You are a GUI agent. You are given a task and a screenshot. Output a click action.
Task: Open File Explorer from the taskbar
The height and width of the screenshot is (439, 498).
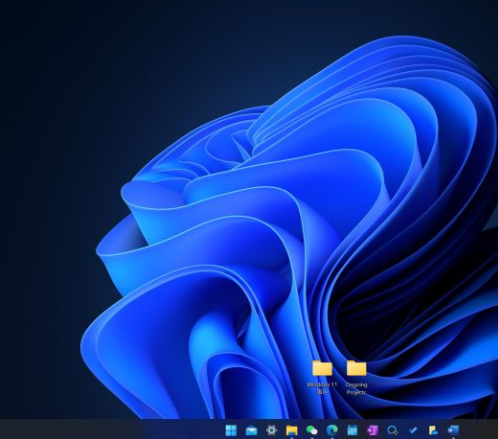(292, 430)
